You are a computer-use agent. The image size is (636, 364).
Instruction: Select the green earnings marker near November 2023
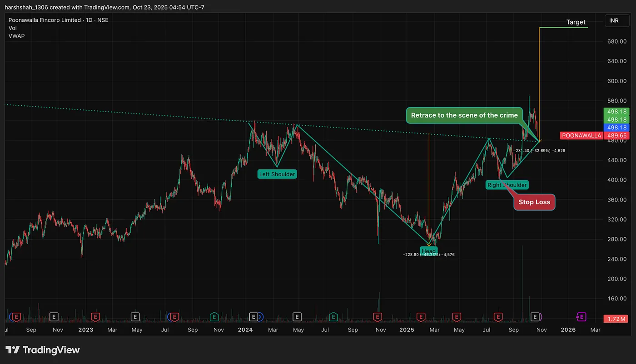pos(214,316)
